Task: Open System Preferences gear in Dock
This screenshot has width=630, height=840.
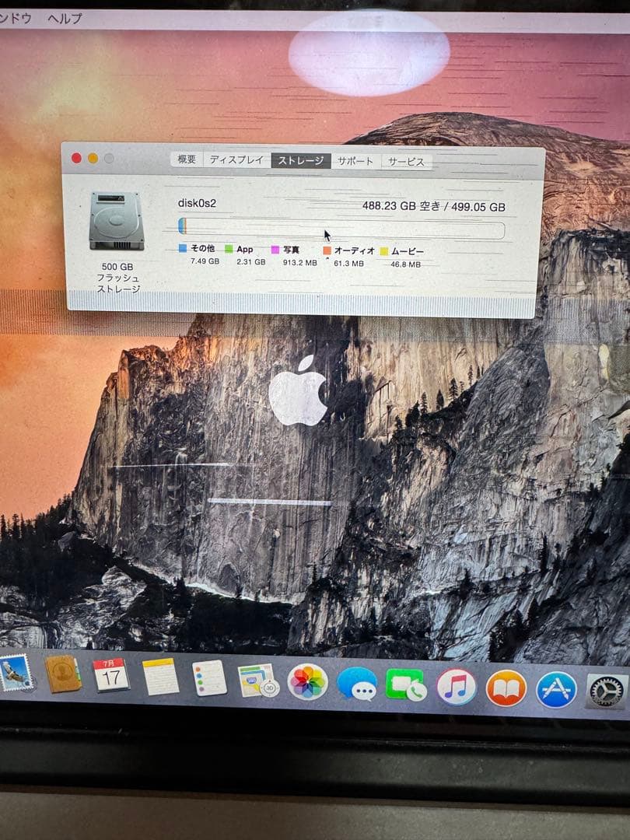Action: 607,691
